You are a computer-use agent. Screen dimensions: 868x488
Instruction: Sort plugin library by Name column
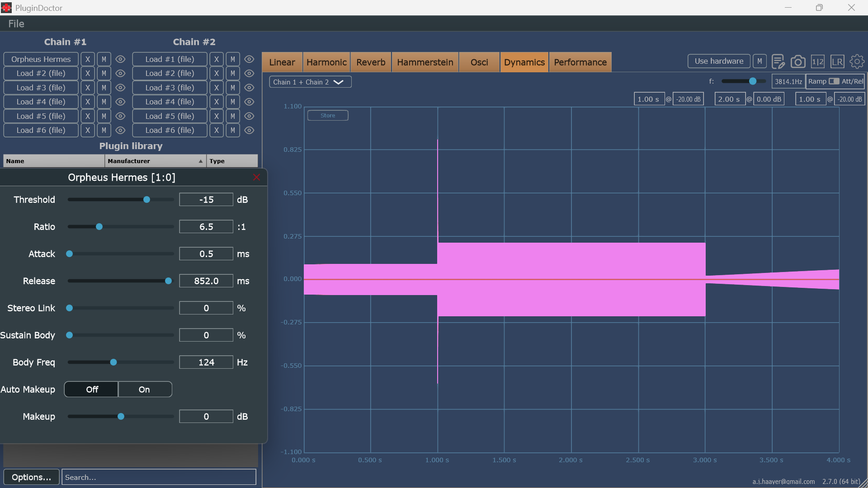pyautogui.click(x=54, y=161)
